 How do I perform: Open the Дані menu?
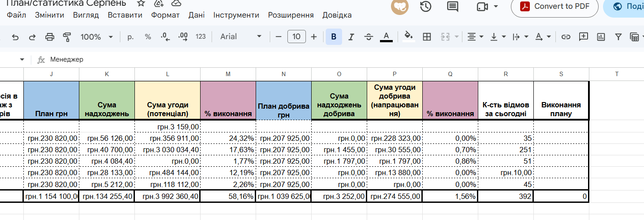(x=197, y=15)
